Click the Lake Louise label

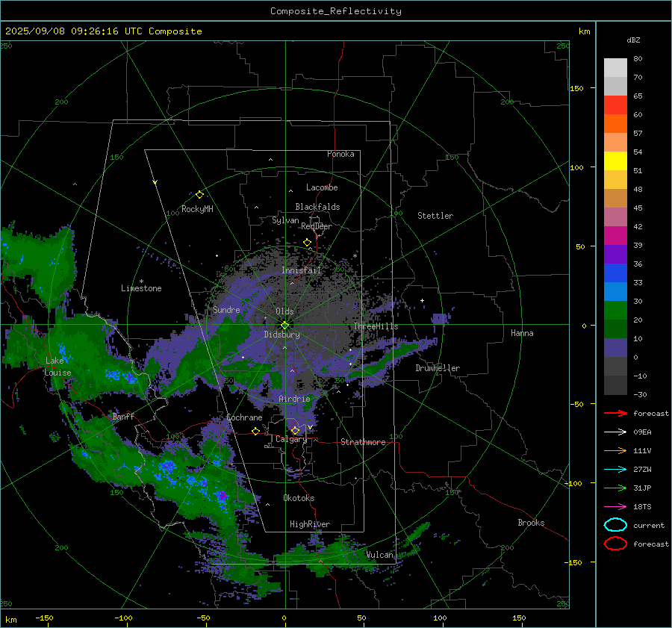(57, 367)
